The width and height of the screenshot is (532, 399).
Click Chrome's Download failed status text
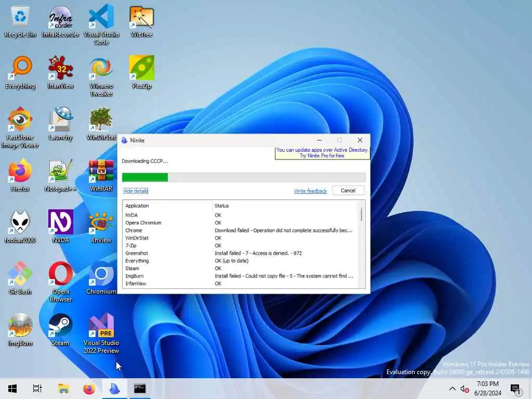tap(284, 230)
